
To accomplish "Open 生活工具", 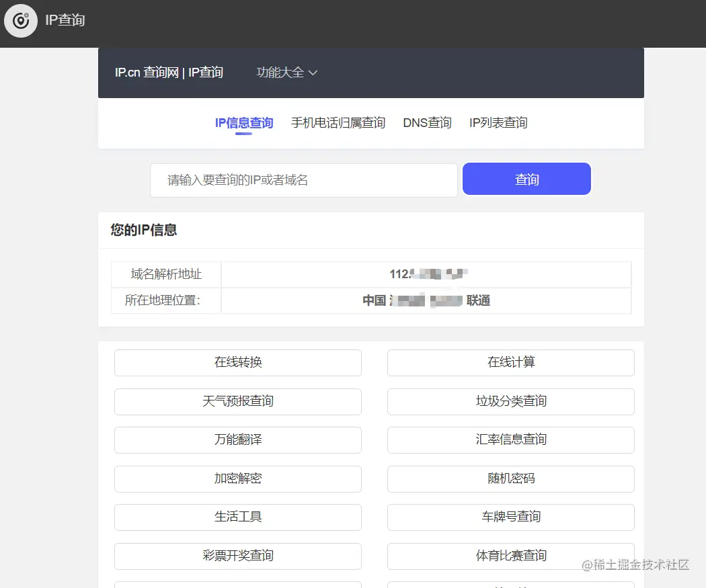I will tap(238, 517).
